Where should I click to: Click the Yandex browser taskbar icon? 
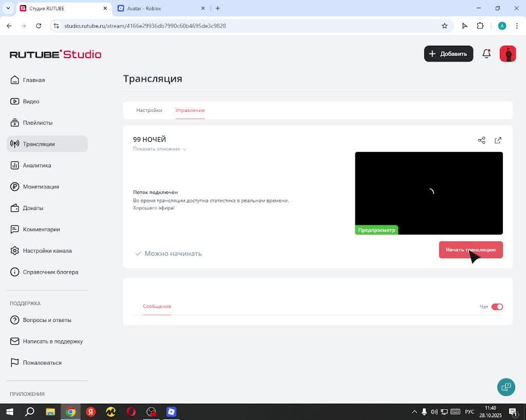pos(90,412)
